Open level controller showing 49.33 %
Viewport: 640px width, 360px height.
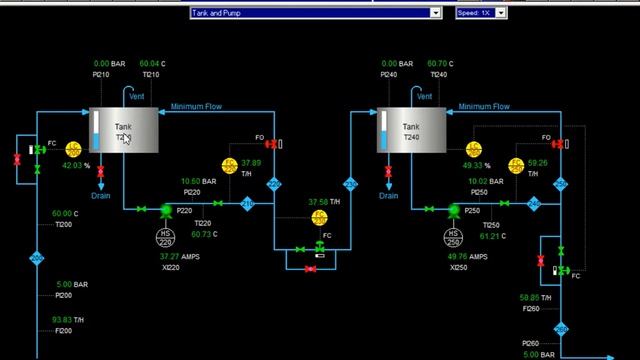(x=473, y=150)
